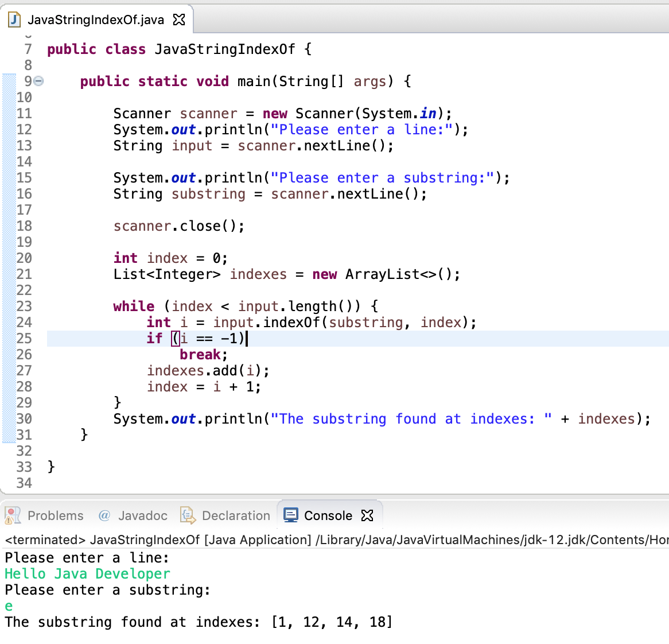This screenshot has width=669, height=644.
Task: Click the Declaration view icon
Action: (187, 515)
